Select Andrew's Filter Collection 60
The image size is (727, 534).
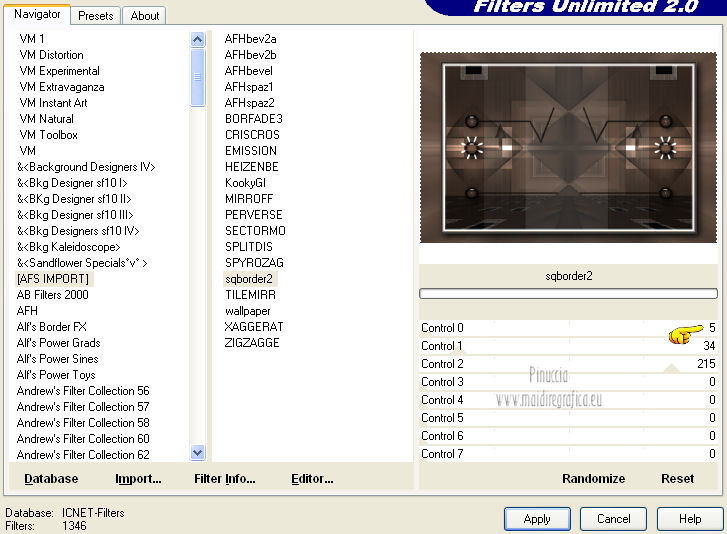pos(83,439)
